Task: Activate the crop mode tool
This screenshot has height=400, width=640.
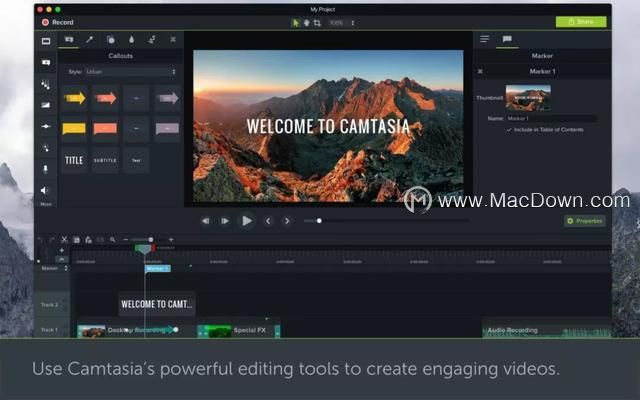Action: coord(317,23)
